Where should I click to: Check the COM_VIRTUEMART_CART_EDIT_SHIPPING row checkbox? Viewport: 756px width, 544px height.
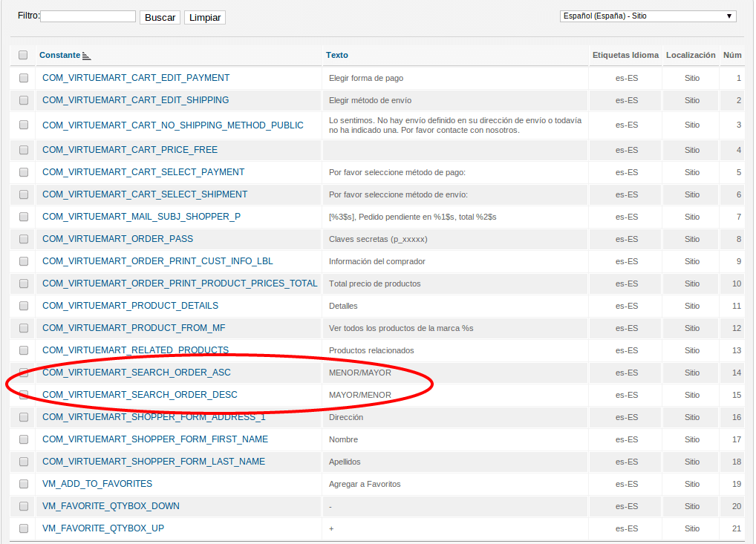click(x=24, y=100)
